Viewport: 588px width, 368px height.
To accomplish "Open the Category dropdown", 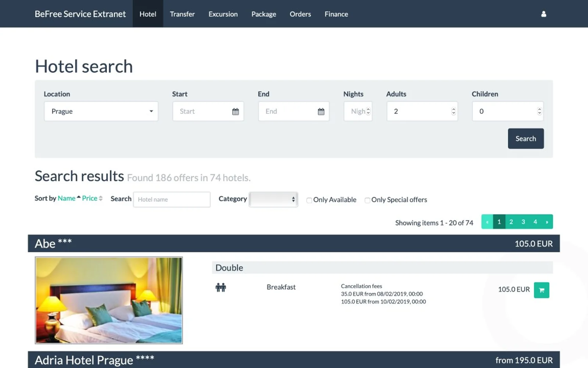I will point(273,199).
